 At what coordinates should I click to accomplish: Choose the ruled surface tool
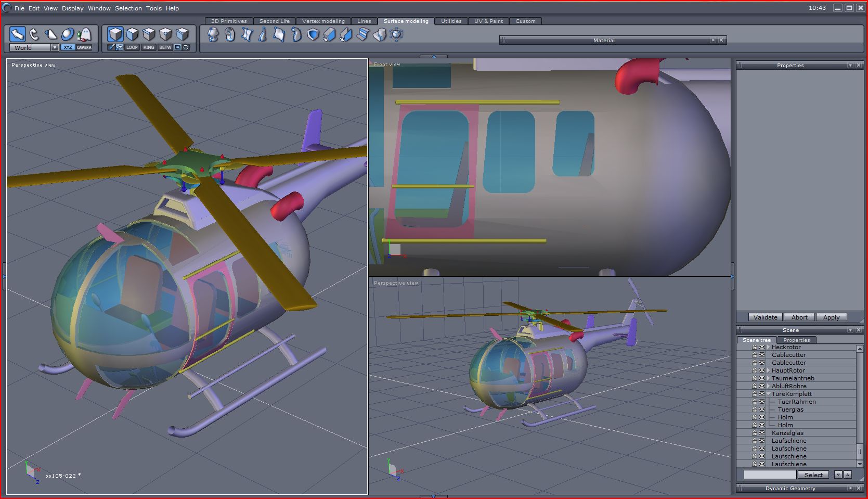tap(247, 34)
